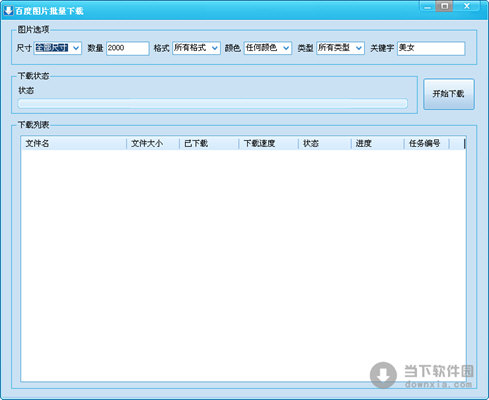Focus the 关键字 keyword input field

[431, 48]
